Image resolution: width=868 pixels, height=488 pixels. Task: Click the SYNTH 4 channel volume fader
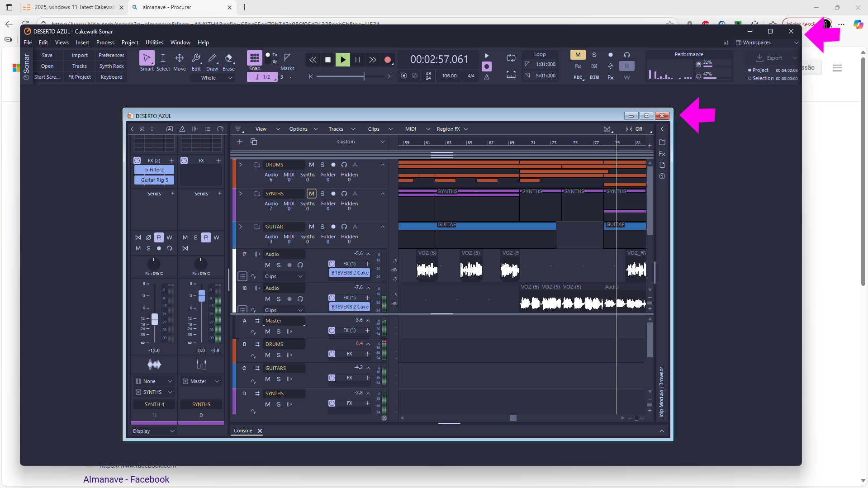click(x=155, y=319)
